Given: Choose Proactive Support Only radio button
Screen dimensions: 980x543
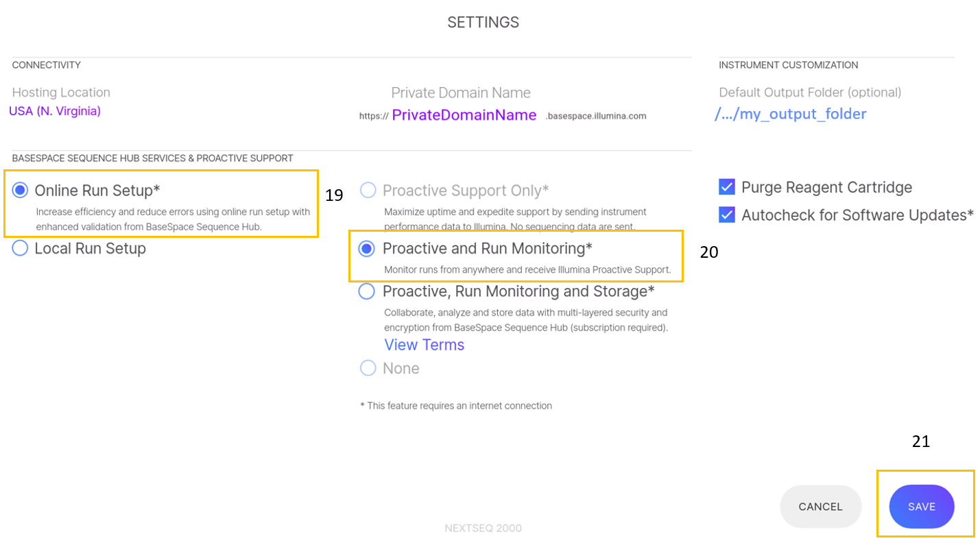Looking at the screenshot, I should (x=368, y=190).
